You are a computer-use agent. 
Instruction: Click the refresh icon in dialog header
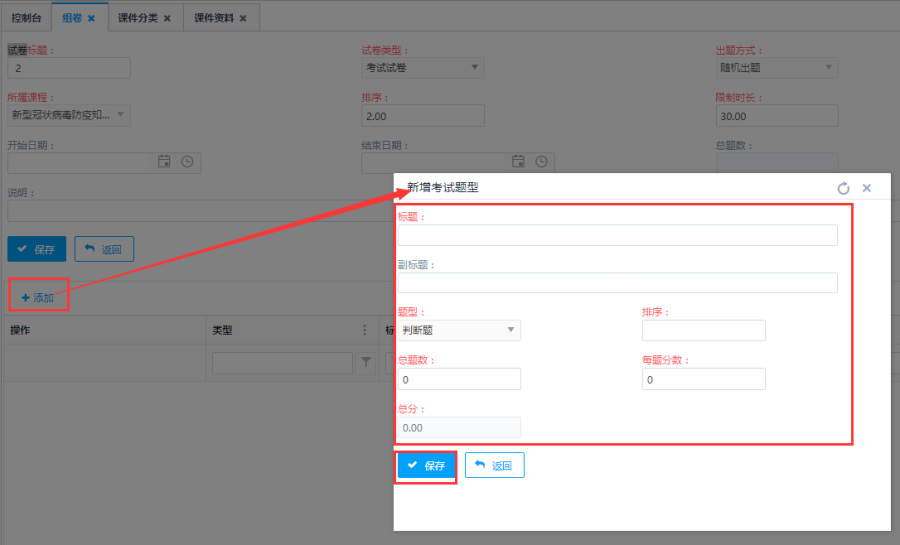(843, 188)
